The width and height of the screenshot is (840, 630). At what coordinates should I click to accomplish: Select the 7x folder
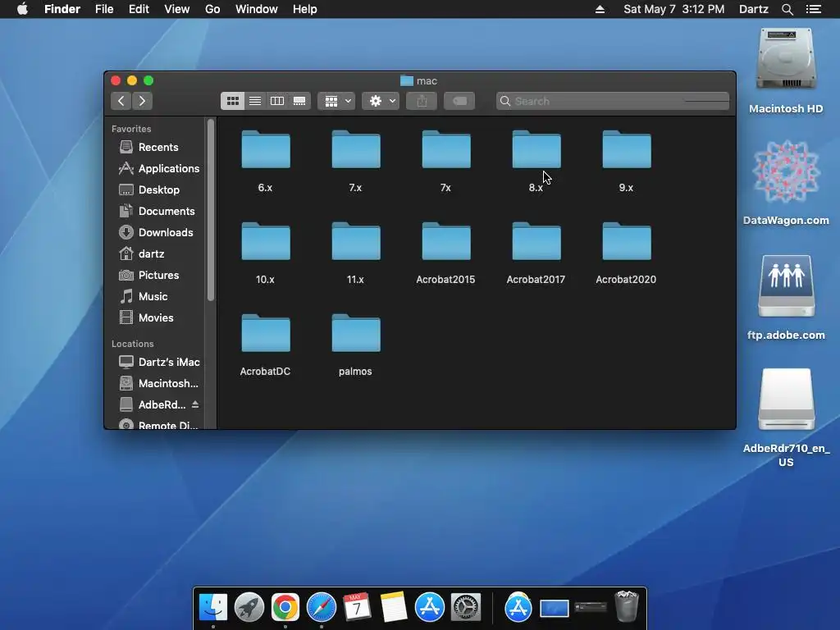point(446,150)
